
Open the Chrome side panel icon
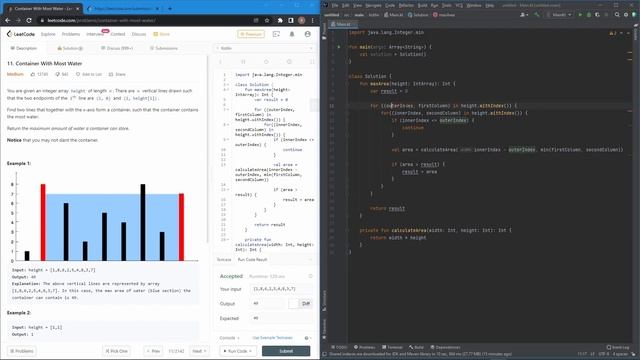[x=291, y=20]
